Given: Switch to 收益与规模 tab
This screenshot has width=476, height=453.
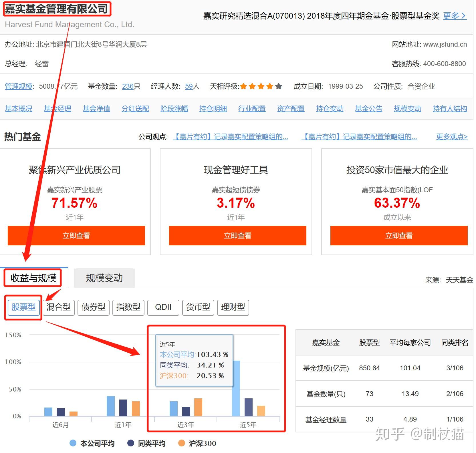Looking at the screenshot, I should pyautogui.click(x=33, y=278).
